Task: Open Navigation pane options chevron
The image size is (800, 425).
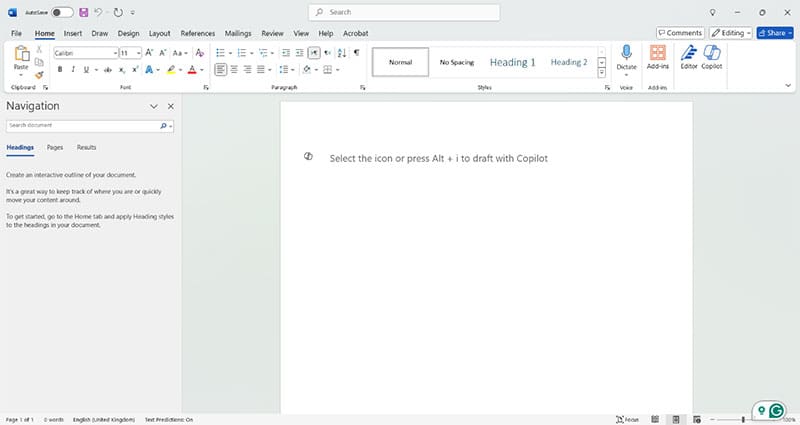Action: click(154, 106)
